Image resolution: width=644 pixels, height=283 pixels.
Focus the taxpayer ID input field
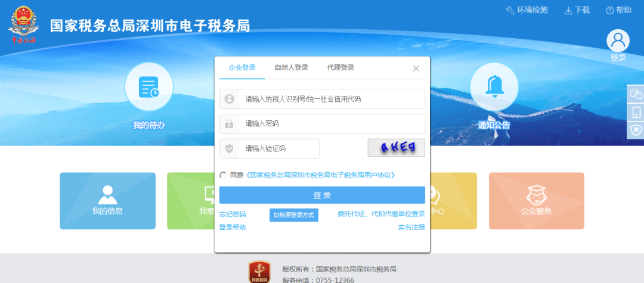pos(322,99)
